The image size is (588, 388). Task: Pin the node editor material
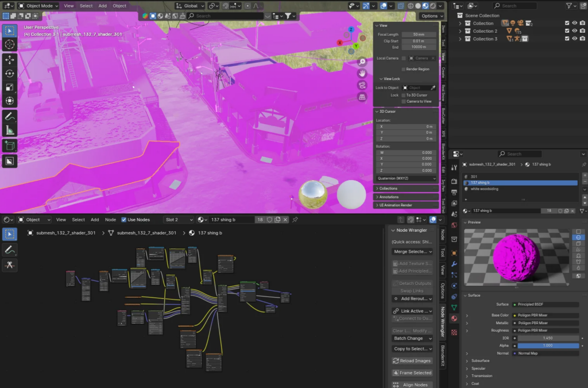coord(295,220)
